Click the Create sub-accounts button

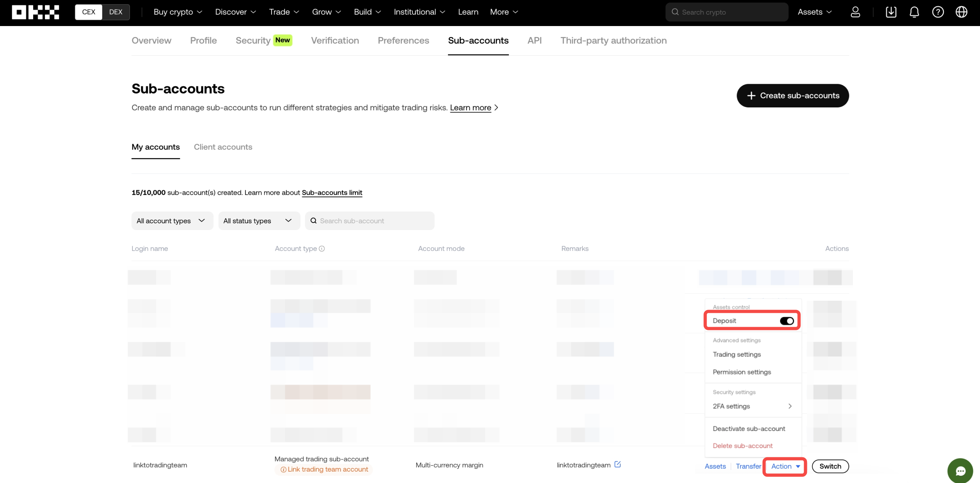[x=792, y=96]
